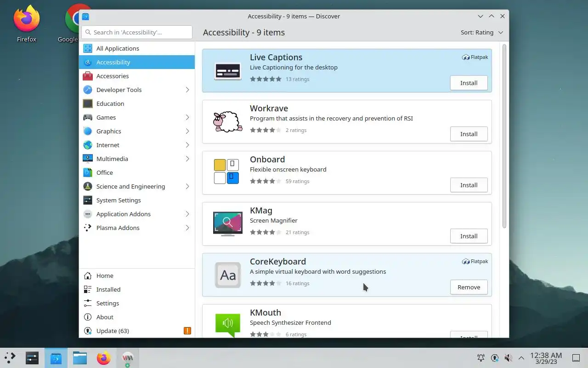The image size is (588, 368).
Task: Open System Settings from the taskbar
Action: pos(32,358)
